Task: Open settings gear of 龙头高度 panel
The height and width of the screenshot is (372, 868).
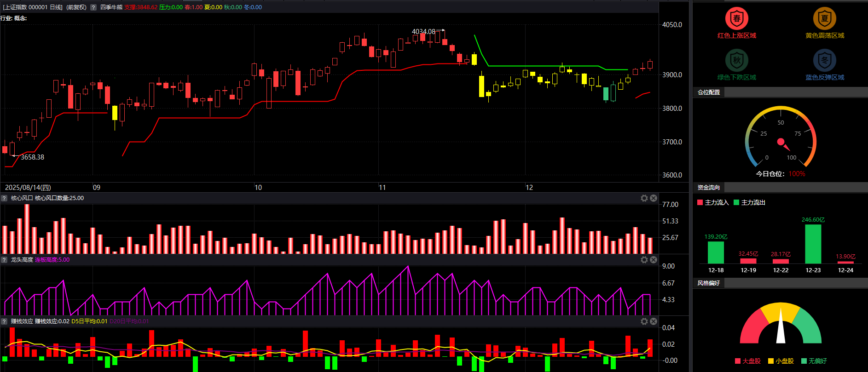Action: [x=644, y=260]
